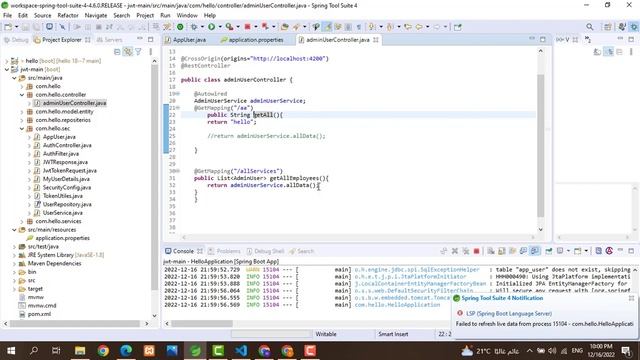Toggle Link with Editor in Project Explorer

click(128, 52)
